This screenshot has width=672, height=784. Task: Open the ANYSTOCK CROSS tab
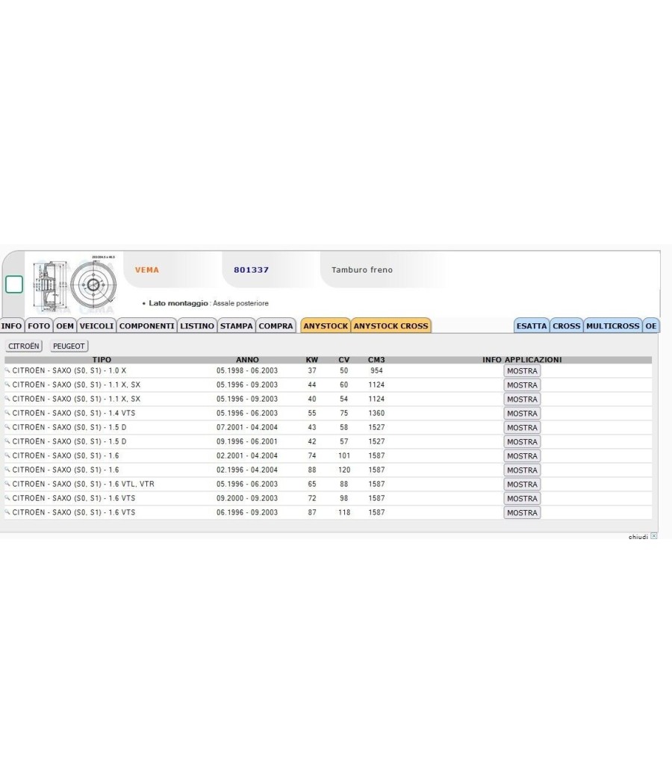(x=391, y=326)
